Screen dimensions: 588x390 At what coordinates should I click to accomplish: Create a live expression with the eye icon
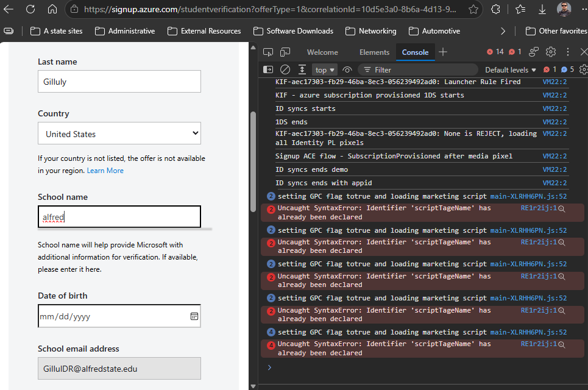[x=347, y=69]
